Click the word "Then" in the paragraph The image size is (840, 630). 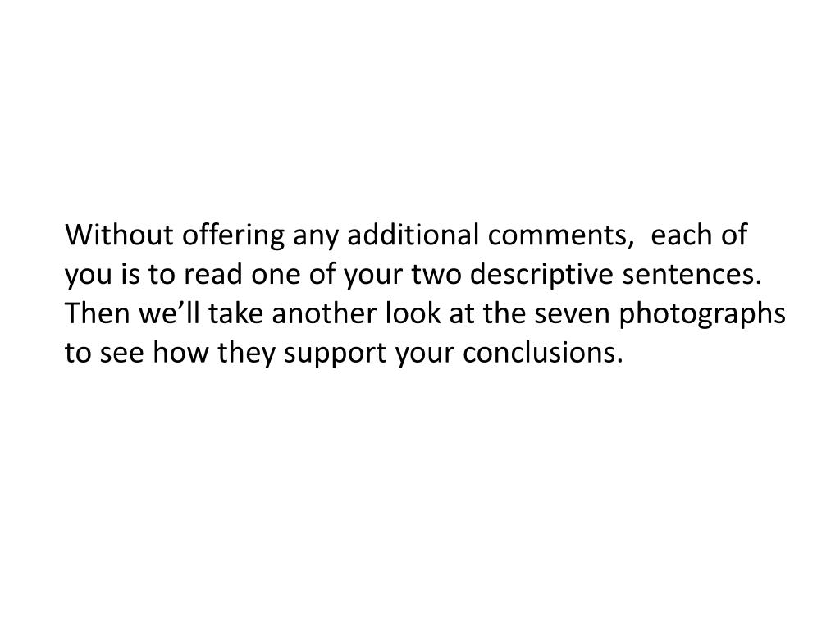pos(98,313)
